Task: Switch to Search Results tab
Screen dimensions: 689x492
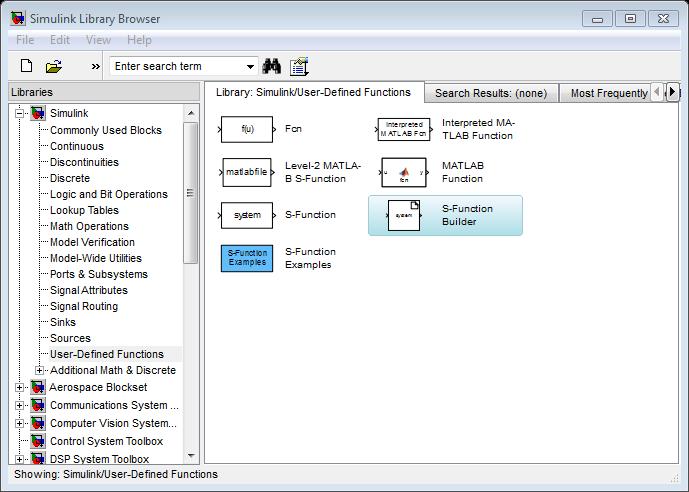Action: pos(491,93)
